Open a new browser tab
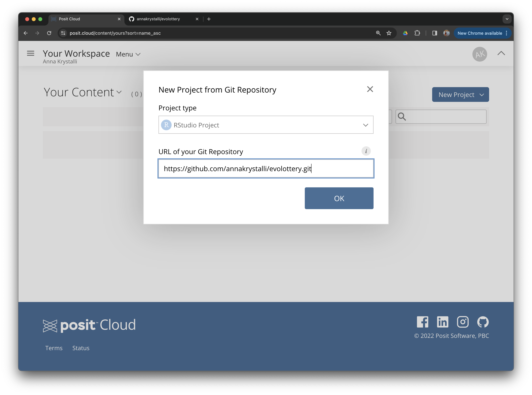 209,19
